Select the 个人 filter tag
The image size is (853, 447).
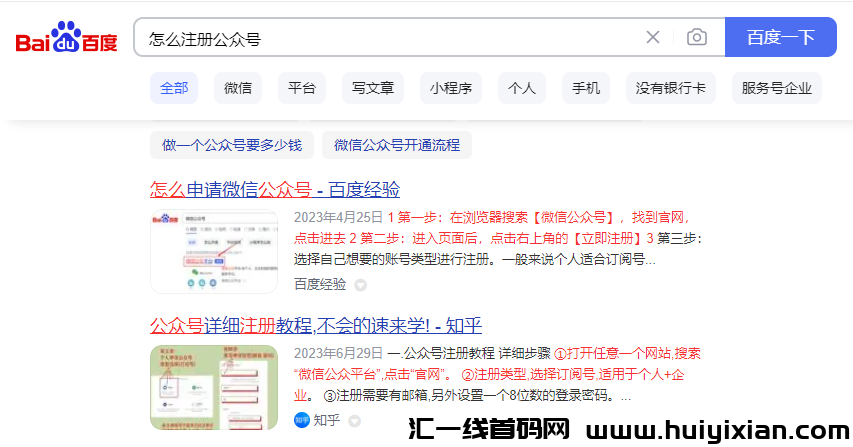point(522,88)
